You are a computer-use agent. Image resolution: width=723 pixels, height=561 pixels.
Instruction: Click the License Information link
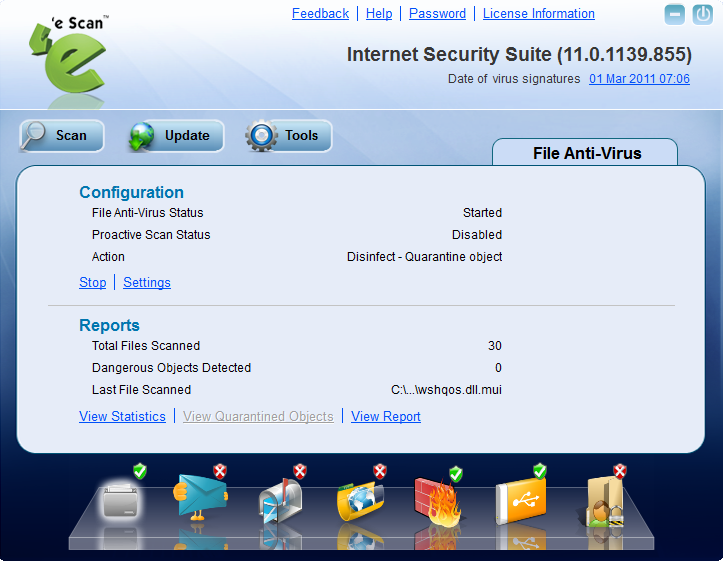pyautogui.click(x=538, y=14)
